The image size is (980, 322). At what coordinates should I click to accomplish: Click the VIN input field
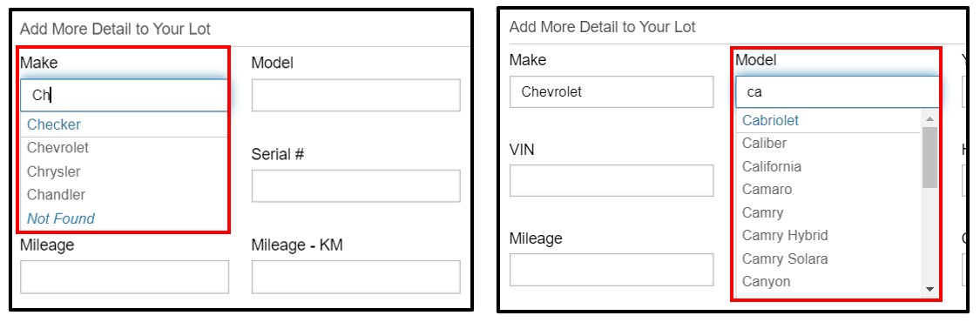612,180
